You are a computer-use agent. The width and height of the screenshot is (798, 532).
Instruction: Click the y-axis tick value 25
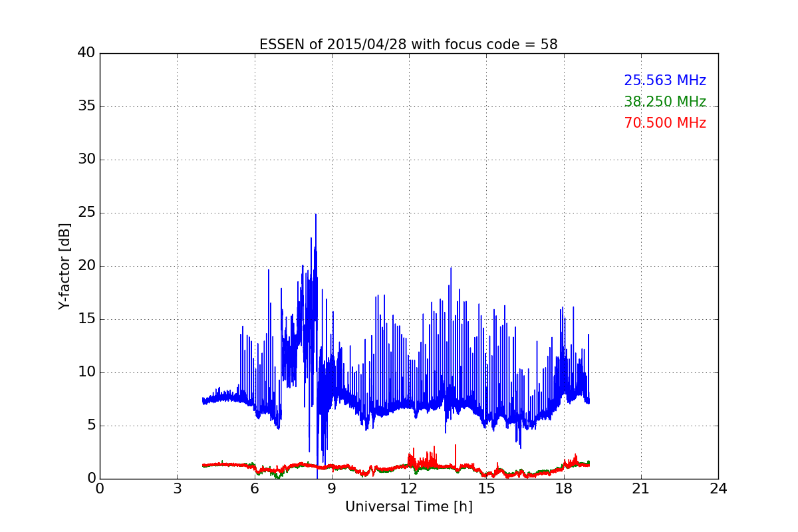point(86,213)
